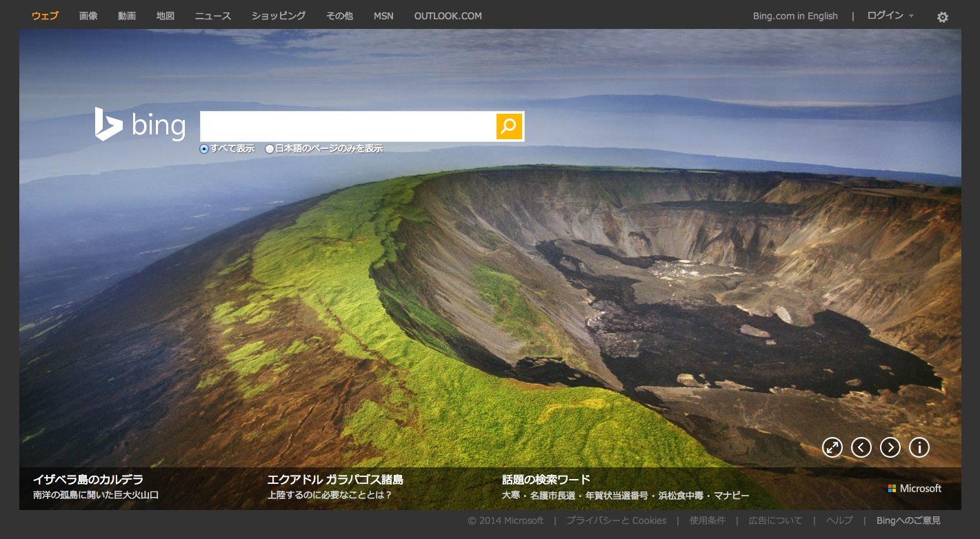Open the settings gear icon

point(942,17)
